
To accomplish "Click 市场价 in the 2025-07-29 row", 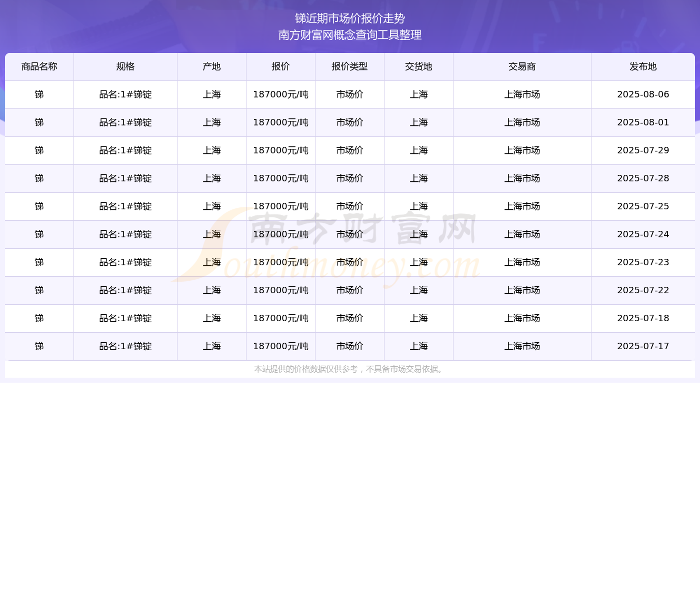I will [x=349, y=150].
